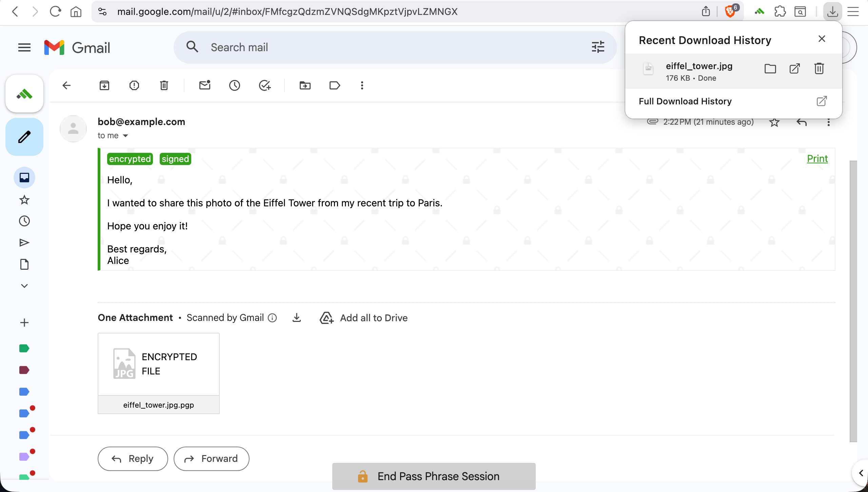
Task: Open the Mailvelope keyring icon
Action: (x=24, y=94)
